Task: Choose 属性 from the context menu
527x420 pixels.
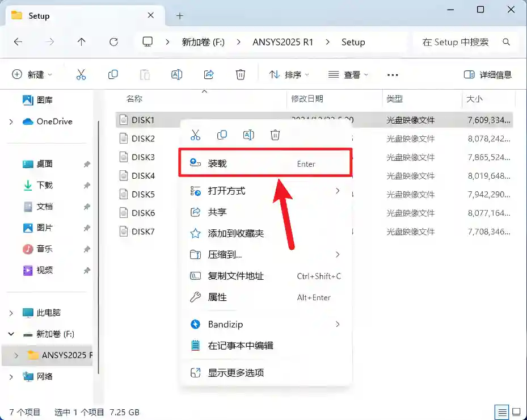Action: coord(217,297)
